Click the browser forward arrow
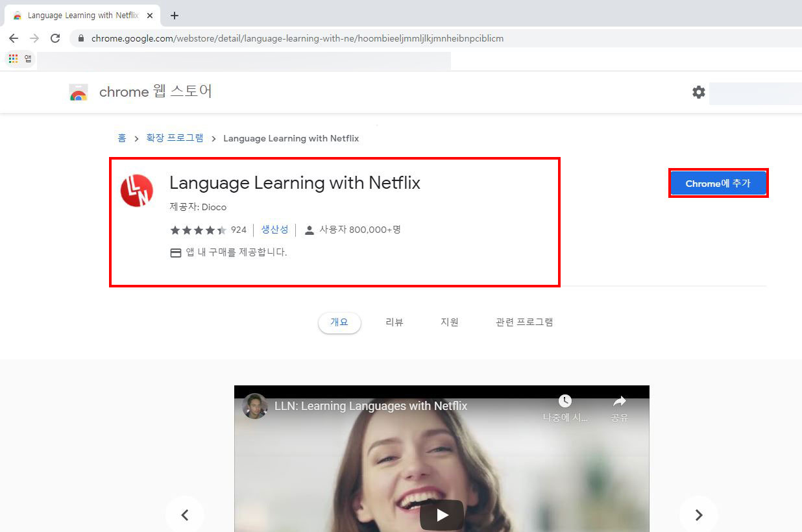The width and height of the screenshot is (802, 532). point(34,38)
